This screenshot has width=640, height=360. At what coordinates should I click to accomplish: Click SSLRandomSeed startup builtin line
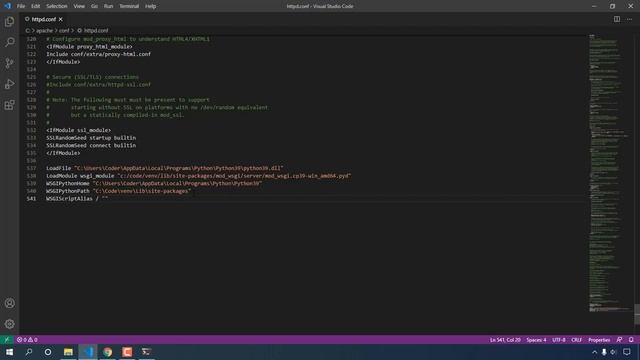91,138
